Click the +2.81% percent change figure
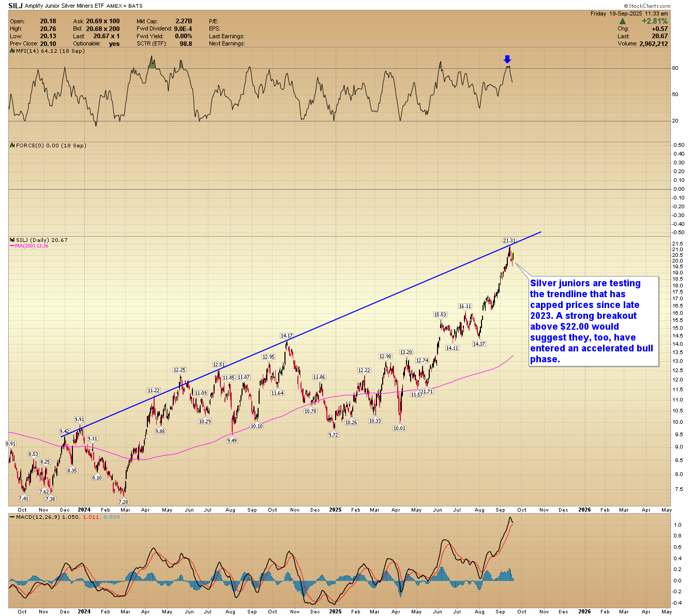 [x=655, y=21]
